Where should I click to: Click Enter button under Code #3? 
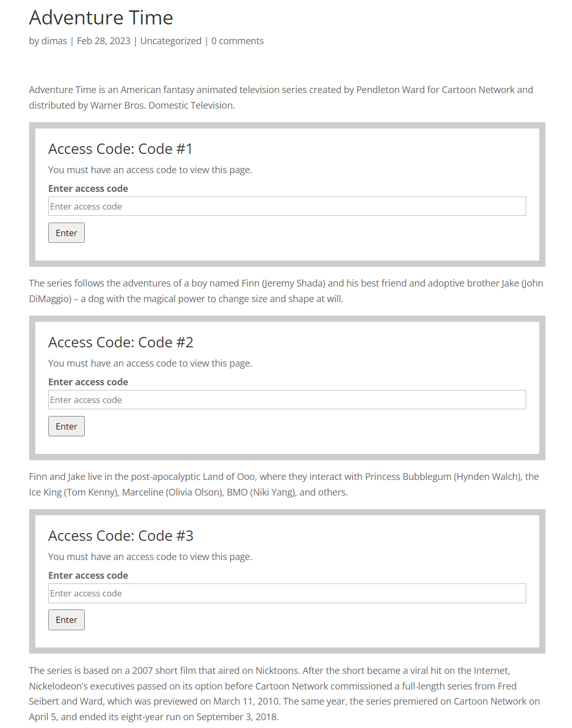(x=67, y=620)
